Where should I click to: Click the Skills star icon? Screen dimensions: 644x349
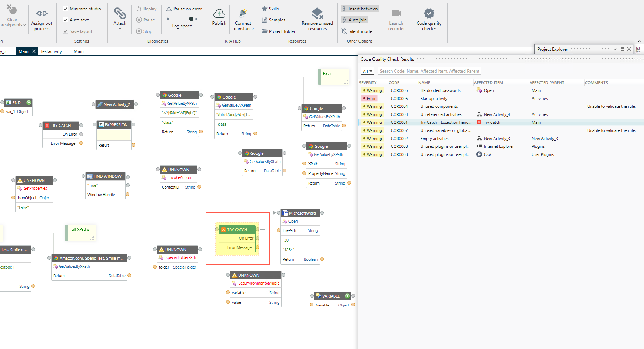(x=265, y=9)
